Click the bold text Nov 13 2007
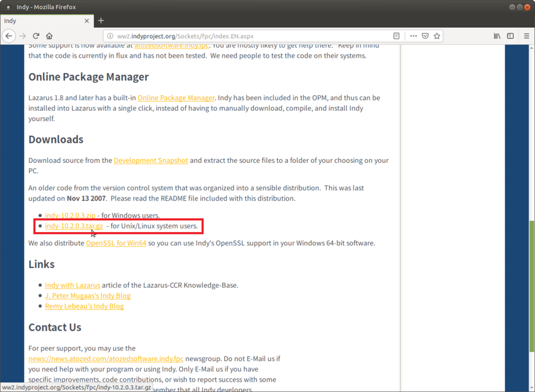The width and height of the screenshot is (535, 392). coord(86,198)
